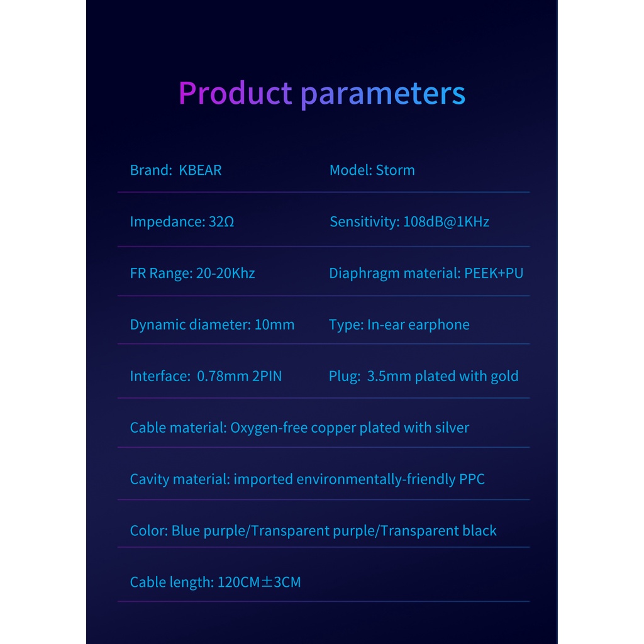Screen dimensions: 644x644
Task: Select Interface: 0.78mm 2PIN specification
Action: coord(206,376)
